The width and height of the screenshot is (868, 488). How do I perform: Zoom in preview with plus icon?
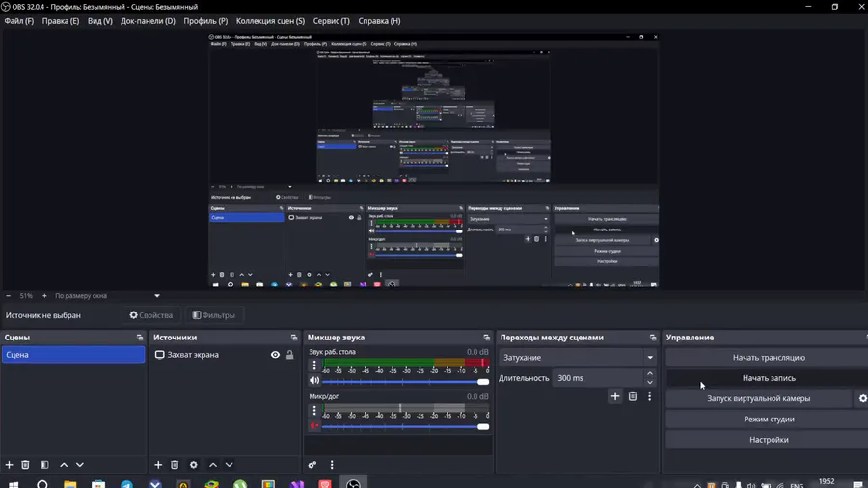point(44,296)
